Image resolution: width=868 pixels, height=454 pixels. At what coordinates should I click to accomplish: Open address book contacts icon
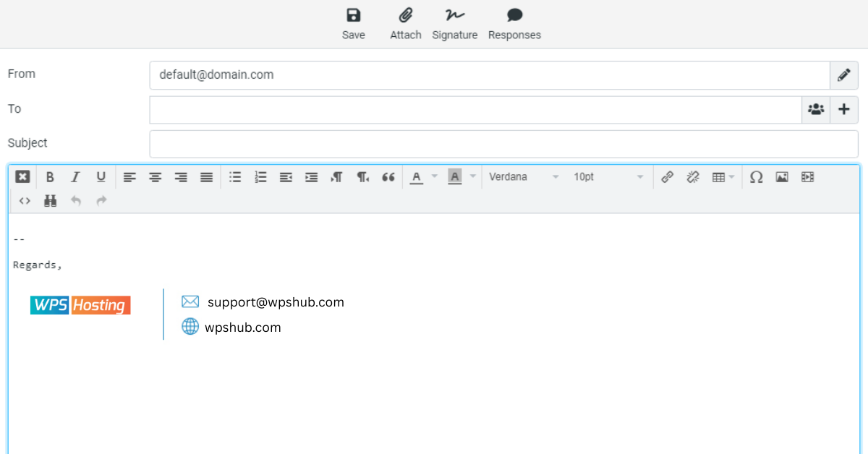[x=816, y=110]
